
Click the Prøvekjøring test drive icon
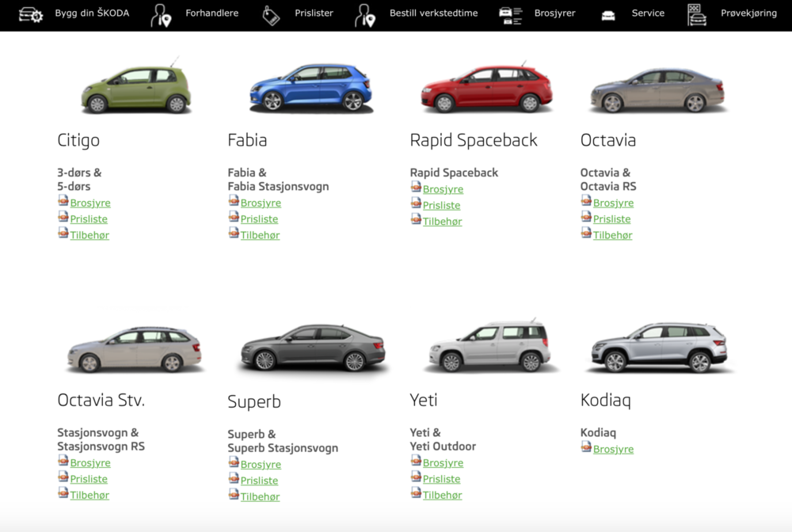(696, 15)
